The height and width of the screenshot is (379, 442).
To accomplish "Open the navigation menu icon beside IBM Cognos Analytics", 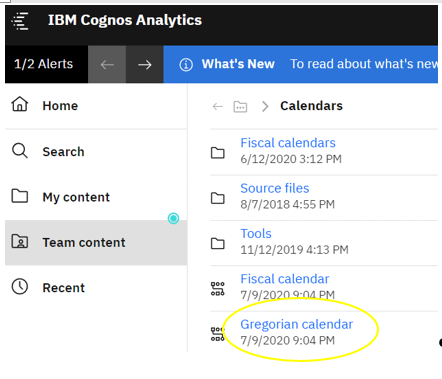I will [20, 21].
